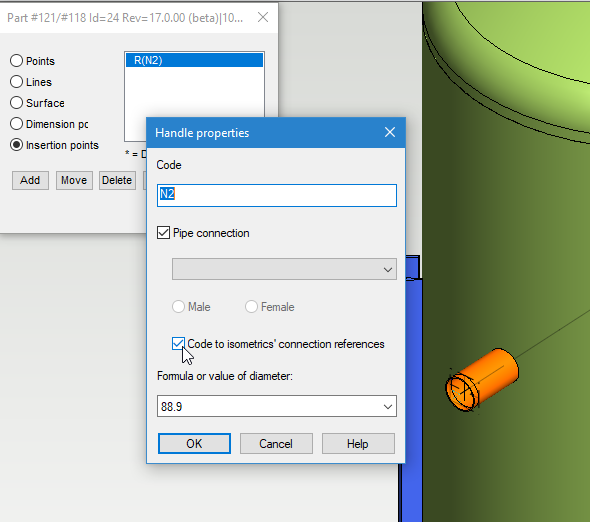Screen dimensions: 590x522
Task: Uncheck the Pipe connection checkbox
Action: [163, 233]
